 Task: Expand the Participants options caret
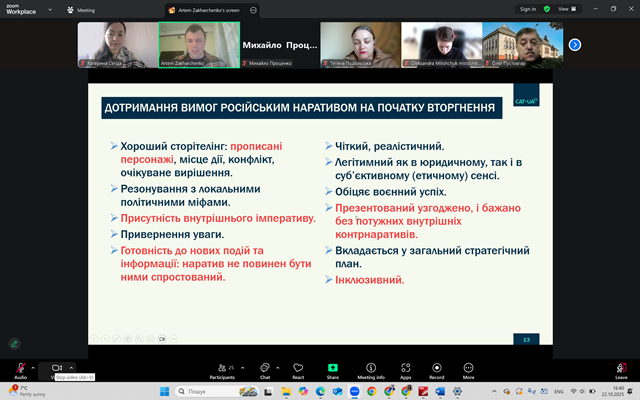pyautogui.click(x=241, y=365)
